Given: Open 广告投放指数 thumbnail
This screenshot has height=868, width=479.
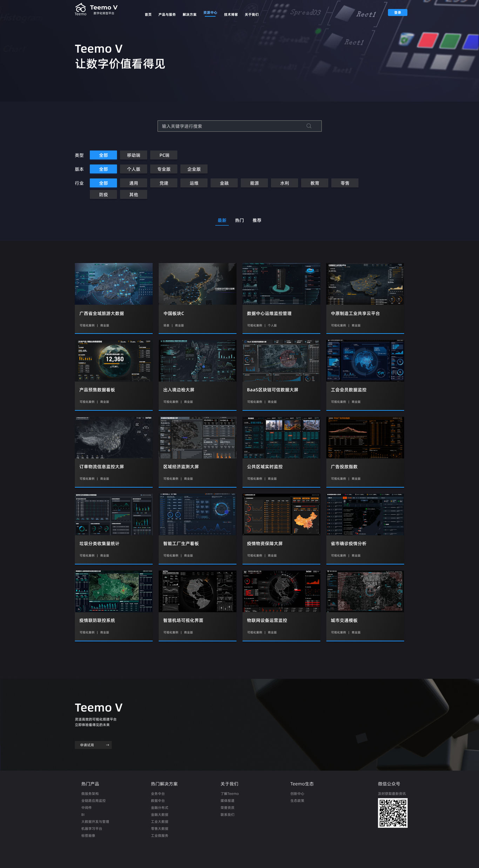Looking at the screenshot, I should coord(365,438).
